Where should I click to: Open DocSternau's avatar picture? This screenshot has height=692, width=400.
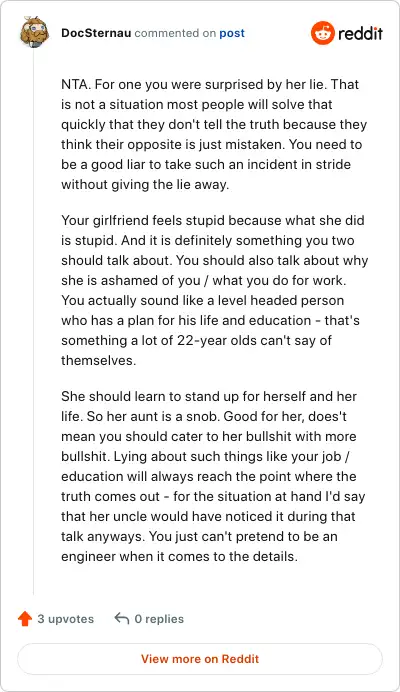pyautogui.click(x=34, y=31)
